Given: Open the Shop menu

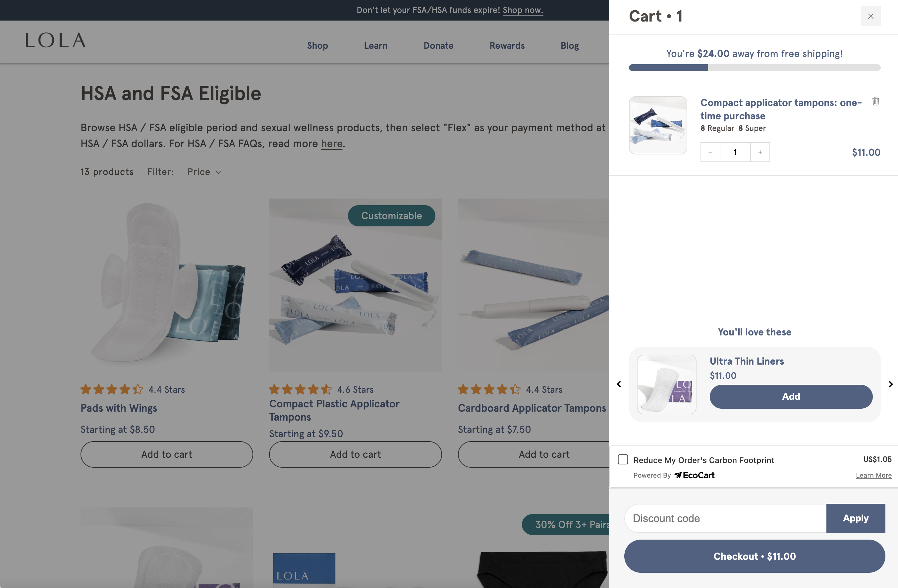Looking at the screenshot, I should coord(317,46).
